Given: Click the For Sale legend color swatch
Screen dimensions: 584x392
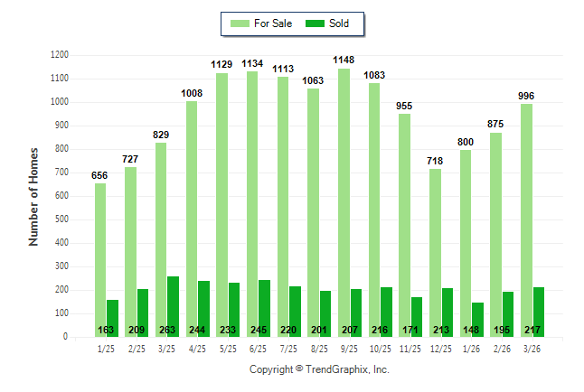Looking at the screenshot, I should coord(240,23).
